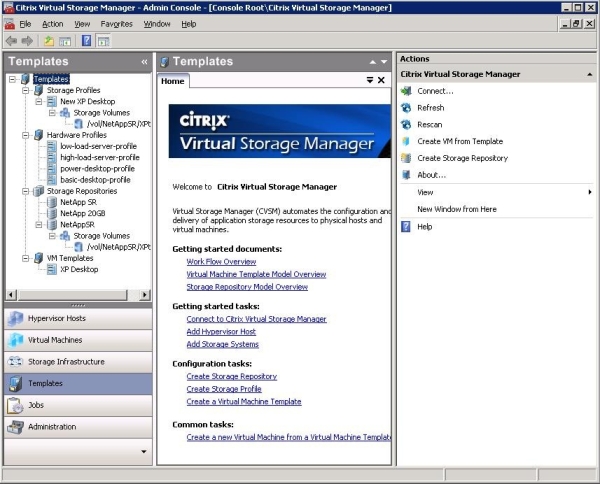Open the Work Flow Overview link
Viewport: 600px width, 484px height.
[221, 262]
